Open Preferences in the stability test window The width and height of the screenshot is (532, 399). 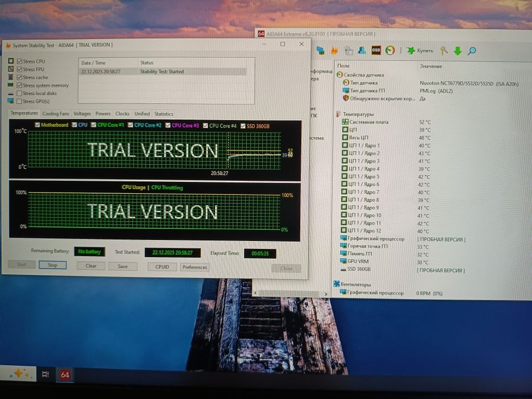pyautogui.click(x=195, y=267)
